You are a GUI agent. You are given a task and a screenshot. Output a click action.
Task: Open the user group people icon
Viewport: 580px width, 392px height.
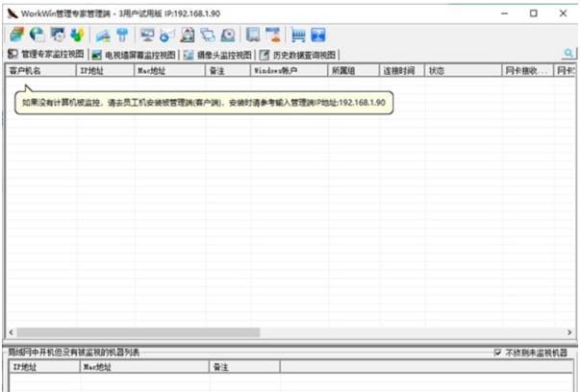[x=77, y=35]
